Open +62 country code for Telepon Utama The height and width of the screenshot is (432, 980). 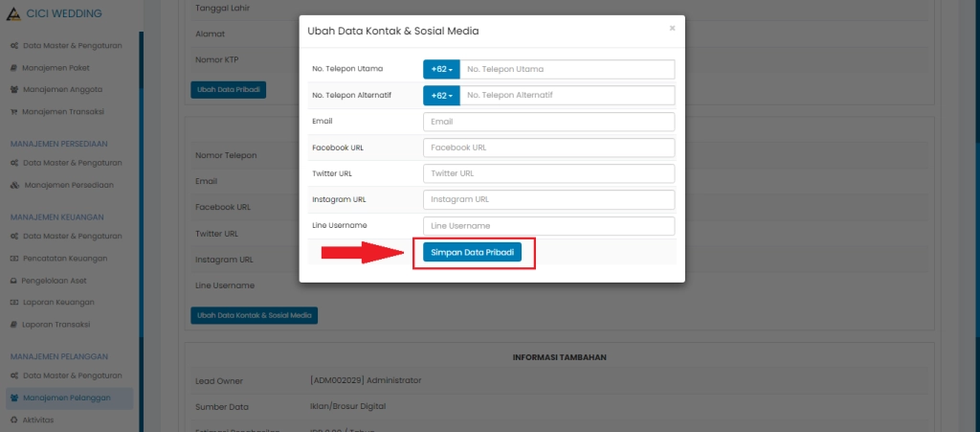[441, 69]
